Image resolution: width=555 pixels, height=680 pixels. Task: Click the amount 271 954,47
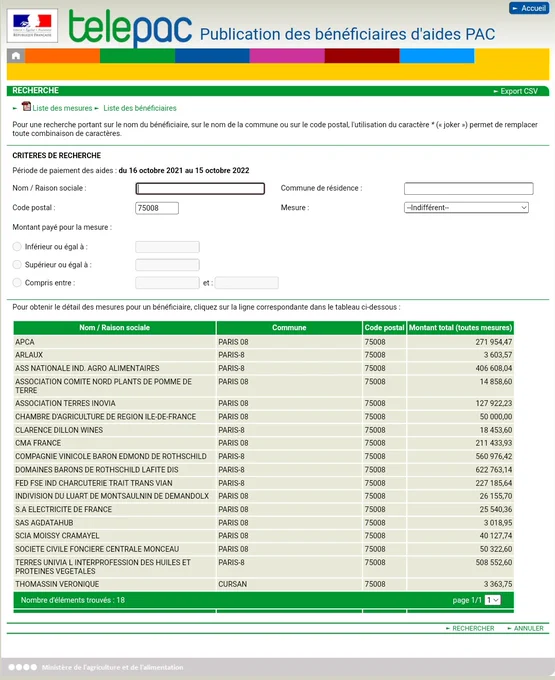pos(493,342)
